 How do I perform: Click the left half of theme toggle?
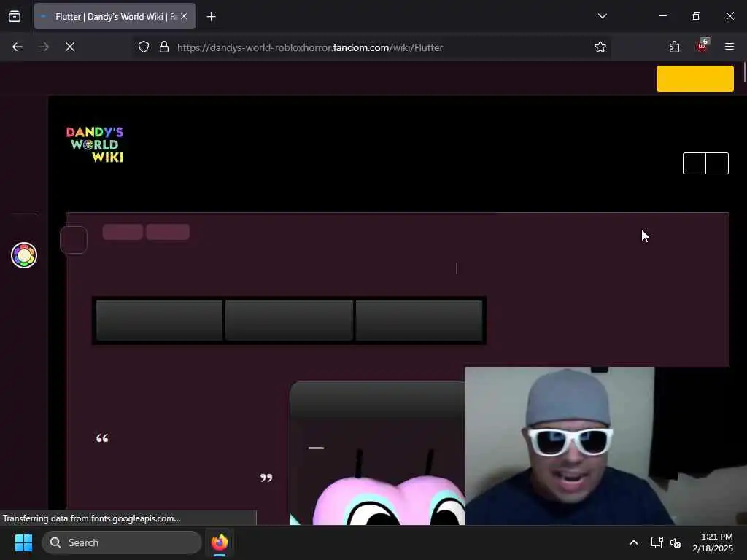[x=694, y=163]
